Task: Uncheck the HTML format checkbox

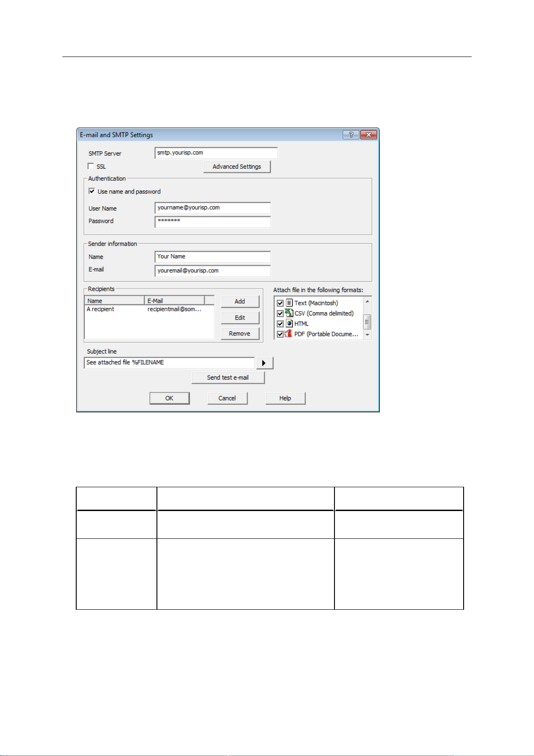Action: 280,324
